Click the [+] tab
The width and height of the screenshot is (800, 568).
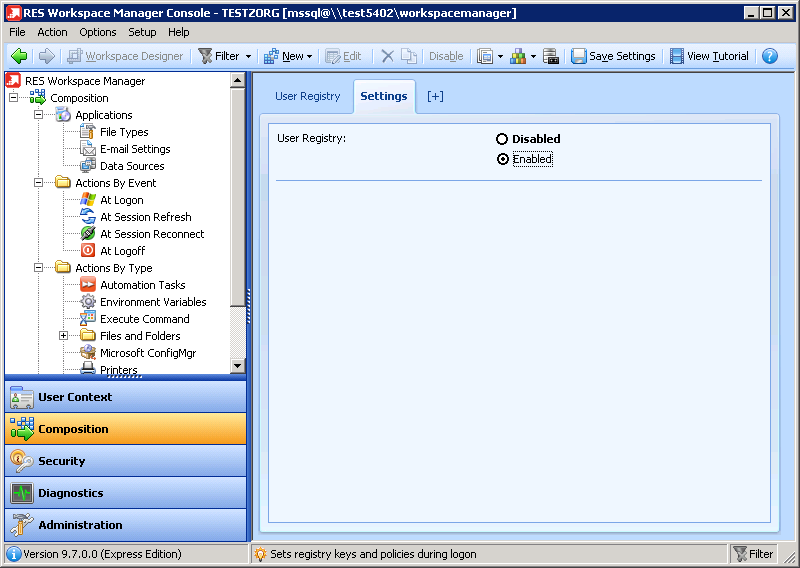point(435,96)
